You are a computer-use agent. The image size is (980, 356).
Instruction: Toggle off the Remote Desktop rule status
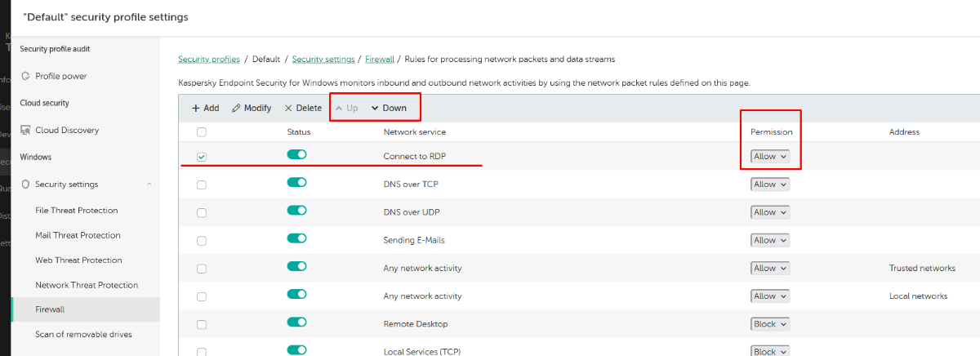(x=296, y=322)
